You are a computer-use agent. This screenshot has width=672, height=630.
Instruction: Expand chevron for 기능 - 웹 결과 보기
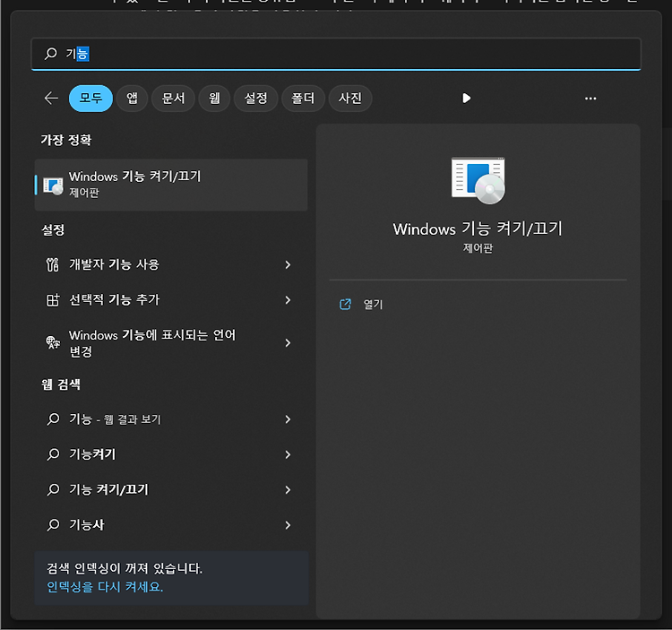coord(288,419)
